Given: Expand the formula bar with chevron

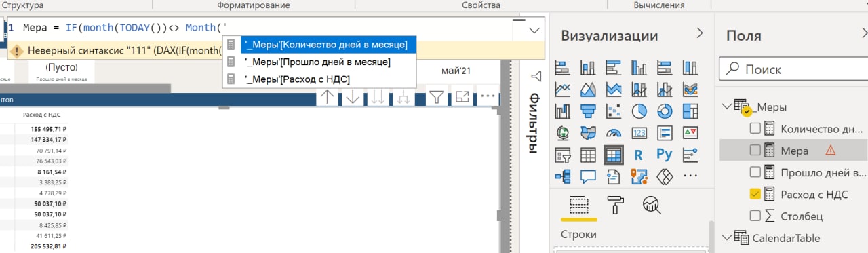Looking at the screenshot, I should point(534,30).
